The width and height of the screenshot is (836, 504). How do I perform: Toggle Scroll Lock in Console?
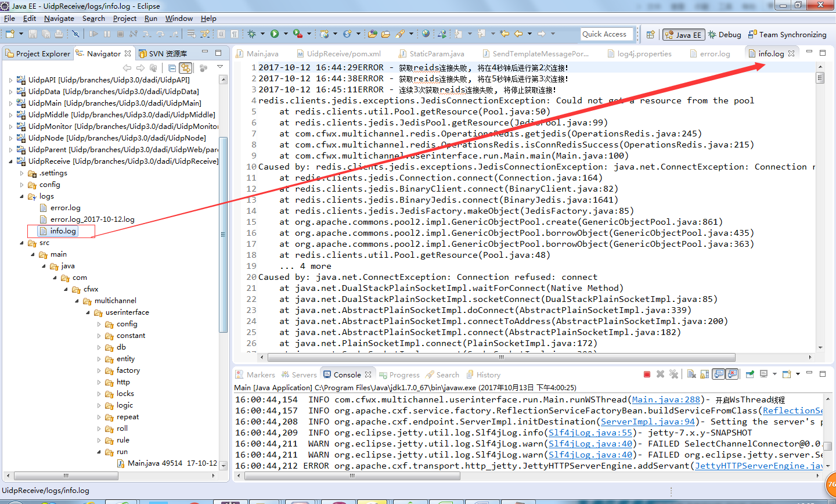tap(704, 375)
